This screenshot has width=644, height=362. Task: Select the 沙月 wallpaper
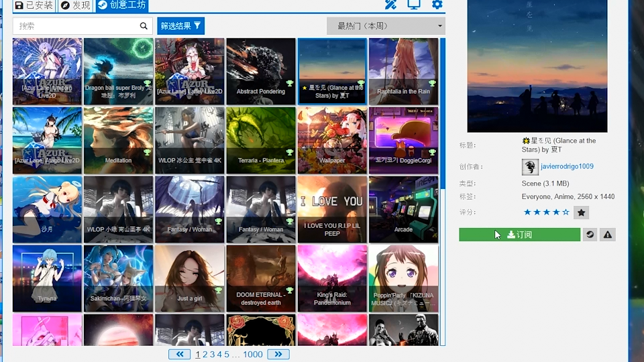click(47, 209)
